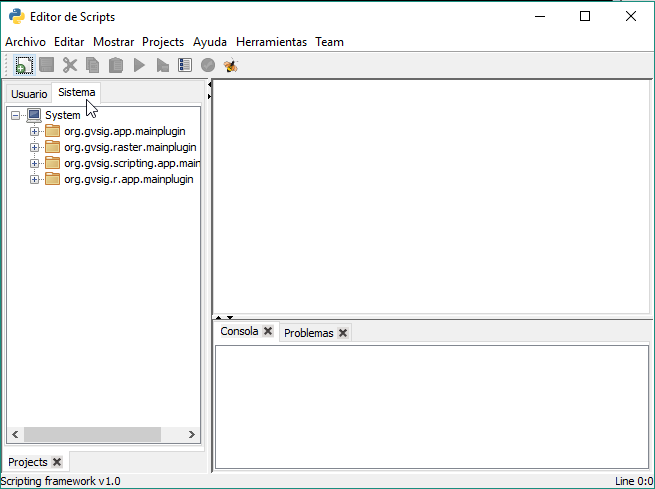
Task: Switch to the Usuario tab
Action: pos(29,93)
